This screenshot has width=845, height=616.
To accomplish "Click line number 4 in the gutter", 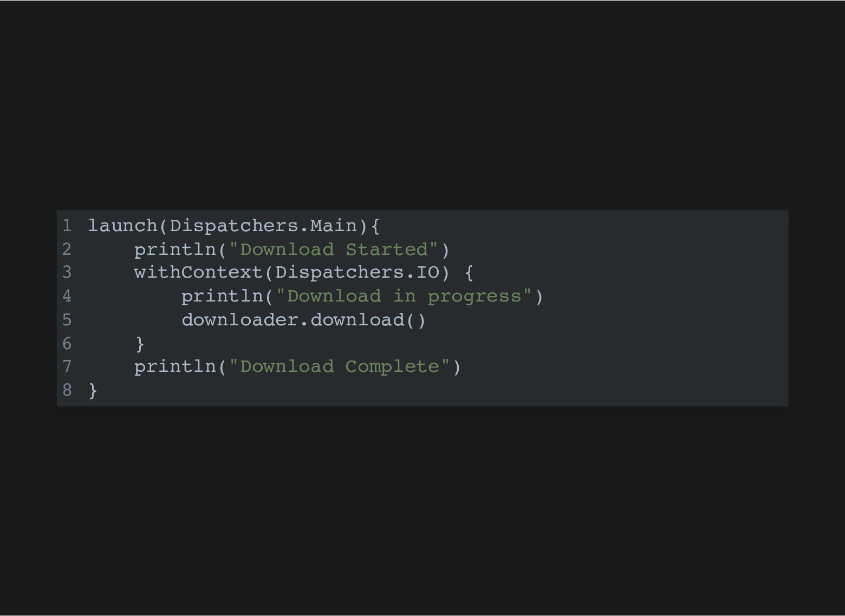I will click(x=67, y=296).
